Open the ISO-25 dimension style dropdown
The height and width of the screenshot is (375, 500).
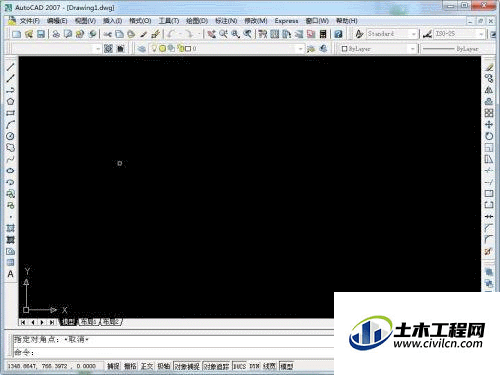pos(459,34)
